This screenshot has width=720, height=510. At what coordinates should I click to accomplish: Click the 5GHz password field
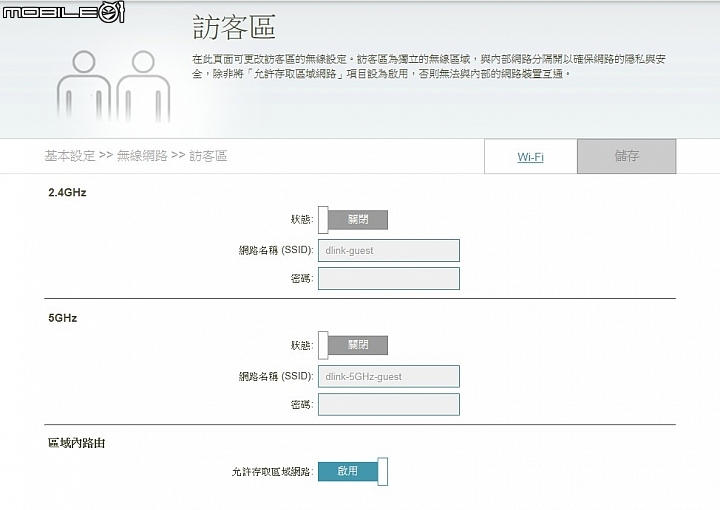pyautogui.click(x=389, y=404)
